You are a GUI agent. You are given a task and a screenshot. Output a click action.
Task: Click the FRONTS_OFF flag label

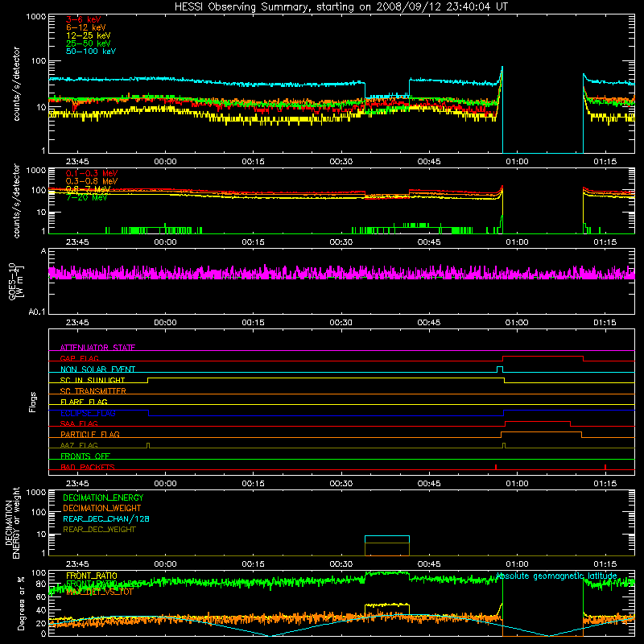[85, 456]
